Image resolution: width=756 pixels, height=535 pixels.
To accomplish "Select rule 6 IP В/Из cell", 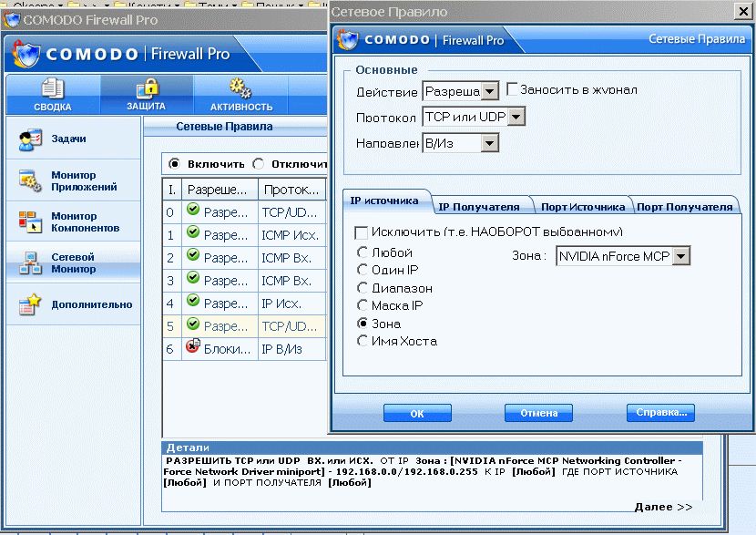I will click(x=292, y=349).
